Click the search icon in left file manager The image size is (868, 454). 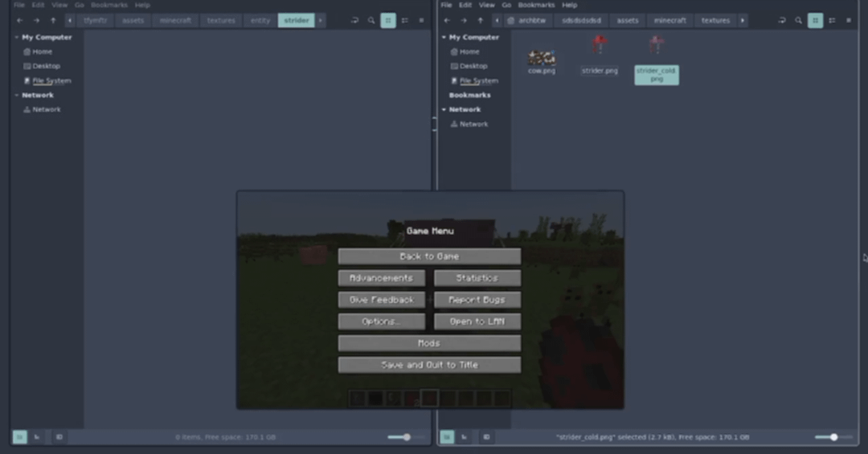coord(371,20)
